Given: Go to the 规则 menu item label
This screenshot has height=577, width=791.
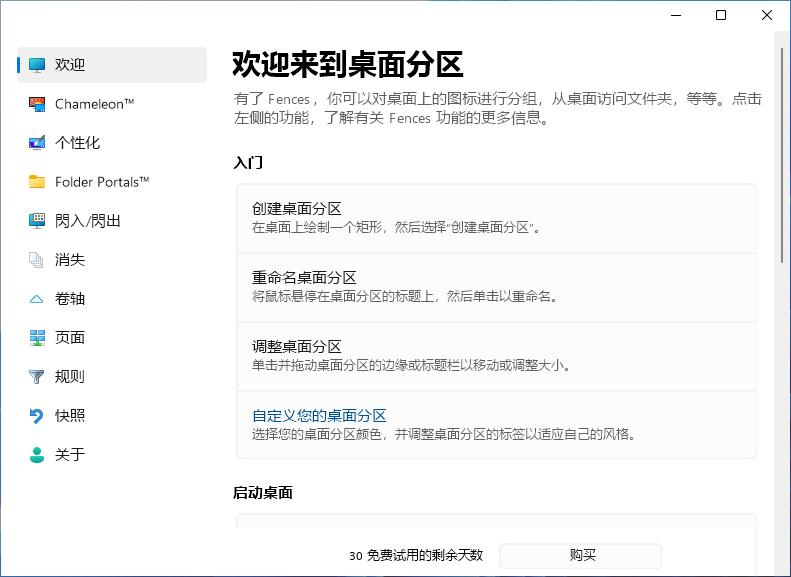Looking at the screenshot, I should coord(70,377).
